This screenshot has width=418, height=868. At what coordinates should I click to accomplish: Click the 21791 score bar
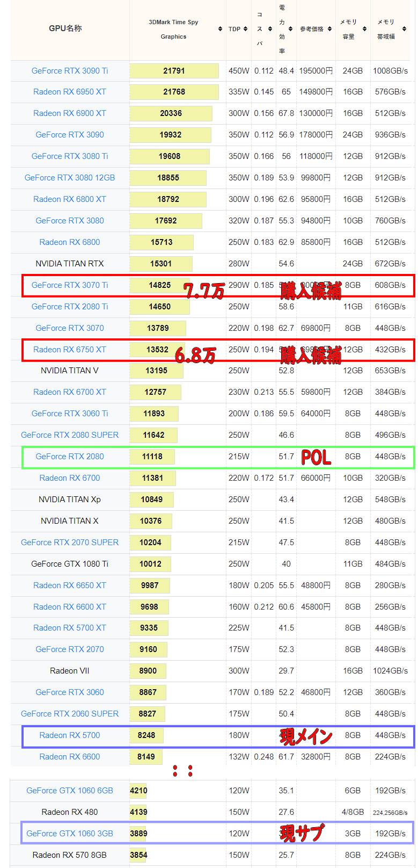[x=174, y=71]
